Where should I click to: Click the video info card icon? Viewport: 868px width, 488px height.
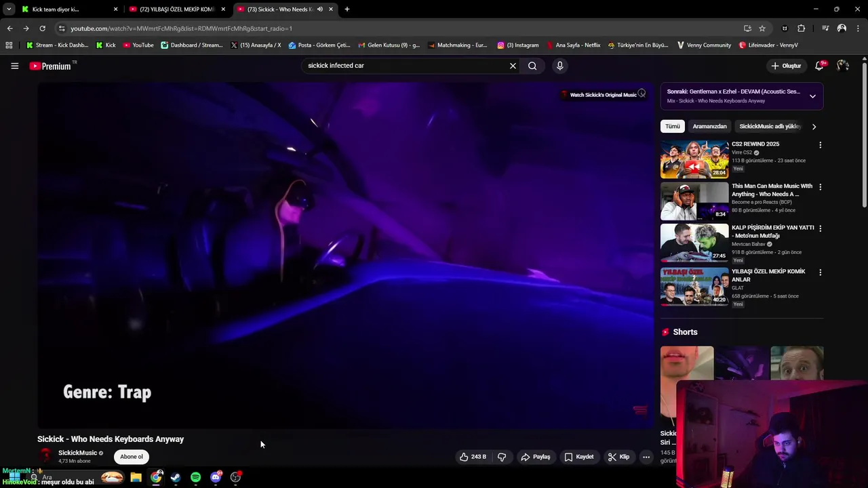click(x=642, y=94)
